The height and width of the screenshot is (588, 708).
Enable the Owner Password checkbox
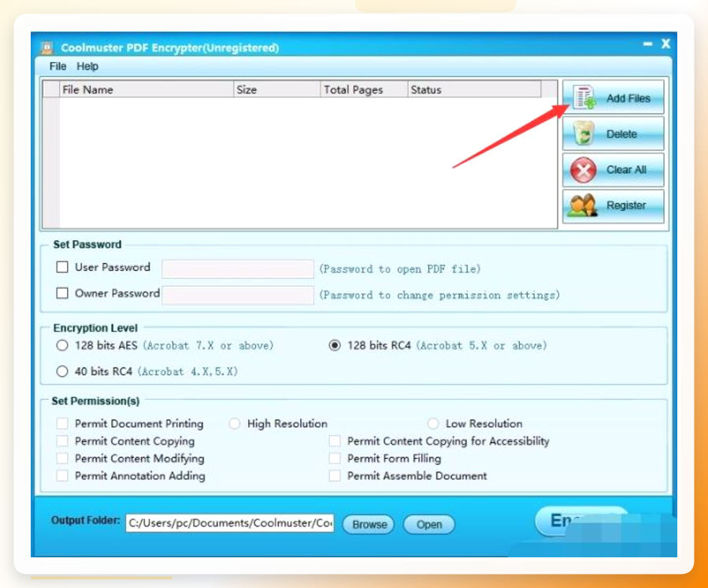(x=62, y=294)
